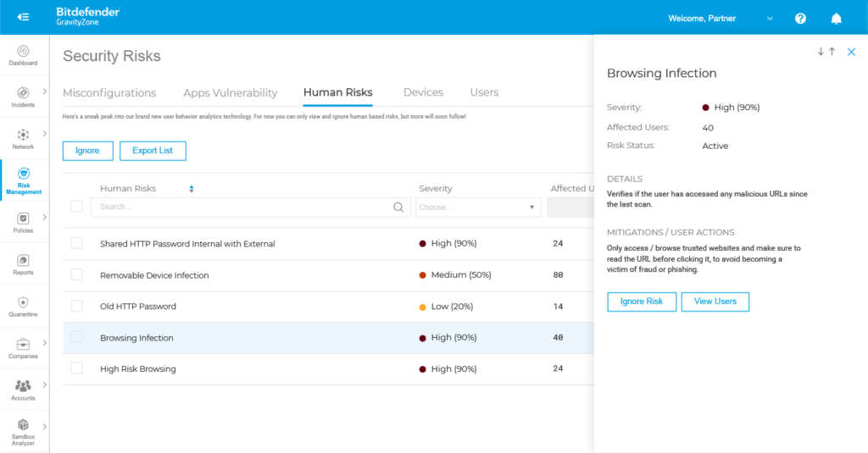Image resolution: width=868 pixels, height=453 pixels.
Task: Click the help question mark icon
Action: click(800, 18)
